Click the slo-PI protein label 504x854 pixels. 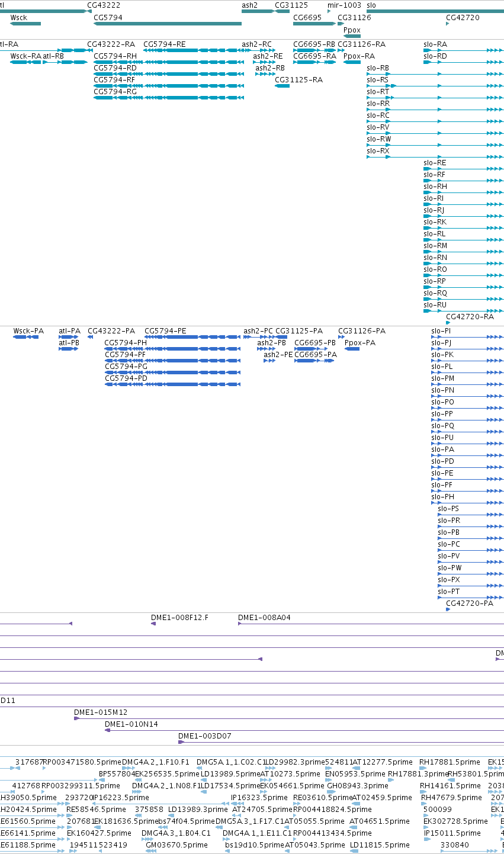click(441, 331)
